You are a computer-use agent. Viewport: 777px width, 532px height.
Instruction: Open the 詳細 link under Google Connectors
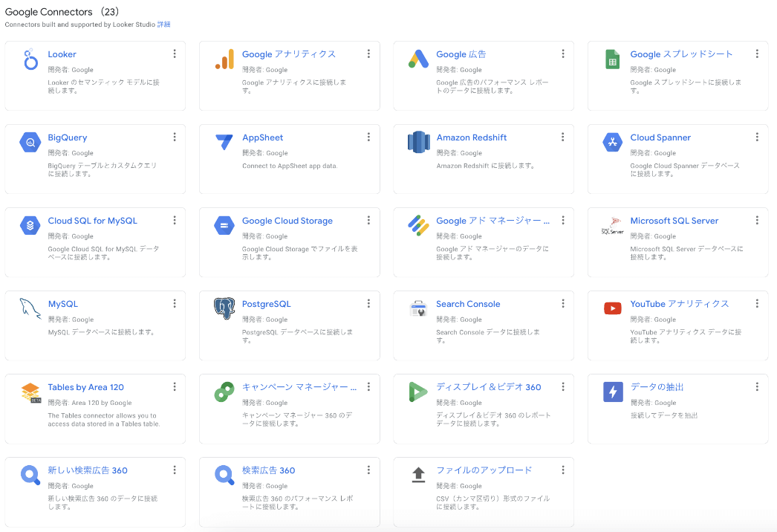(163, 25)
